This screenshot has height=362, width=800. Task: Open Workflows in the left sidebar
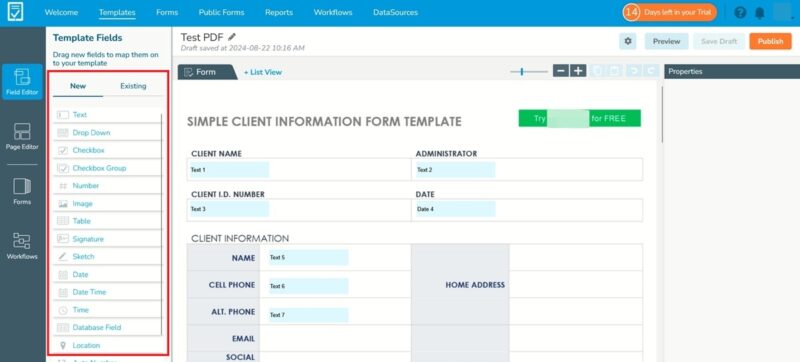point(22,246)
